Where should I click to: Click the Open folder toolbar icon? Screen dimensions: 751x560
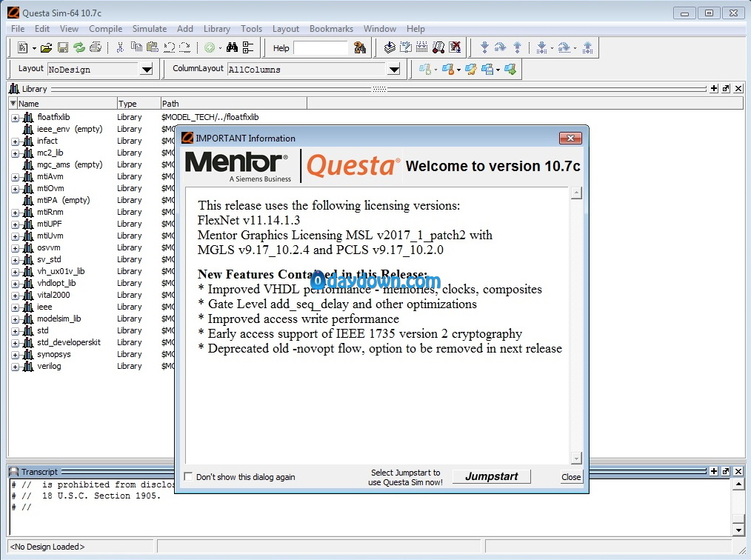(46, 47)
